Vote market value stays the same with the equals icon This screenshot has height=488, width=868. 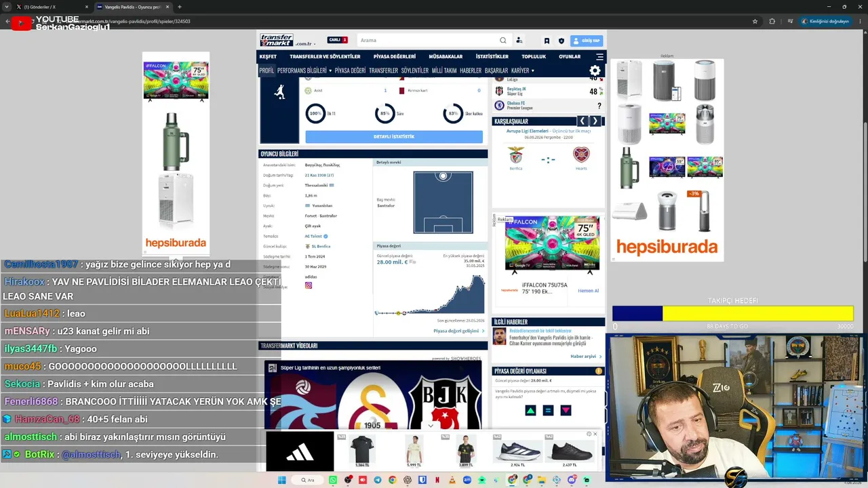pos(548,410)
